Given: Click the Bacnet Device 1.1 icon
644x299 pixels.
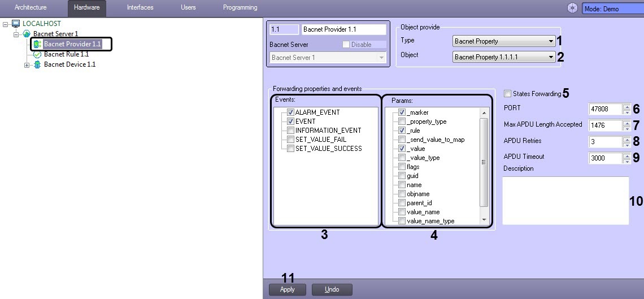Looking at the screenshot, I should coord(37,64).
